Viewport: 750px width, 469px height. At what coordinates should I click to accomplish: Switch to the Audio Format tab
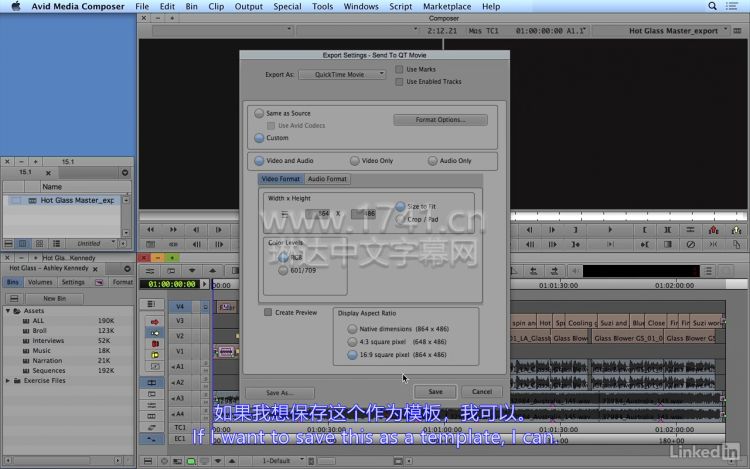click(327, 179)
